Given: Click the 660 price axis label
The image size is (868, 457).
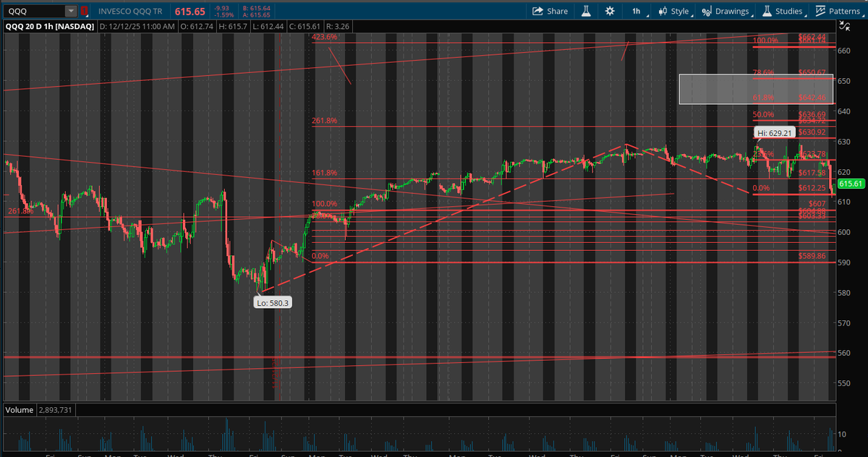Looking at the screenshot, I should pyautogui.click(x=843, y=51).
